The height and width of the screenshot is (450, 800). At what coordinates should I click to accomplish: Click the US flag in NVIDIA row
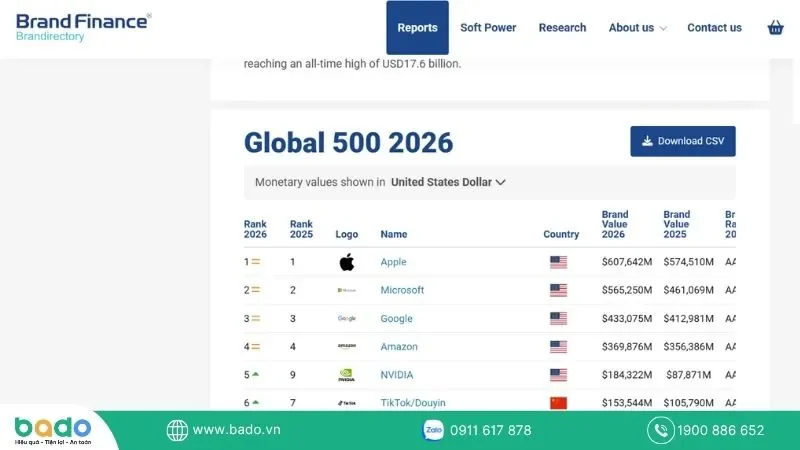click(558, 375)
